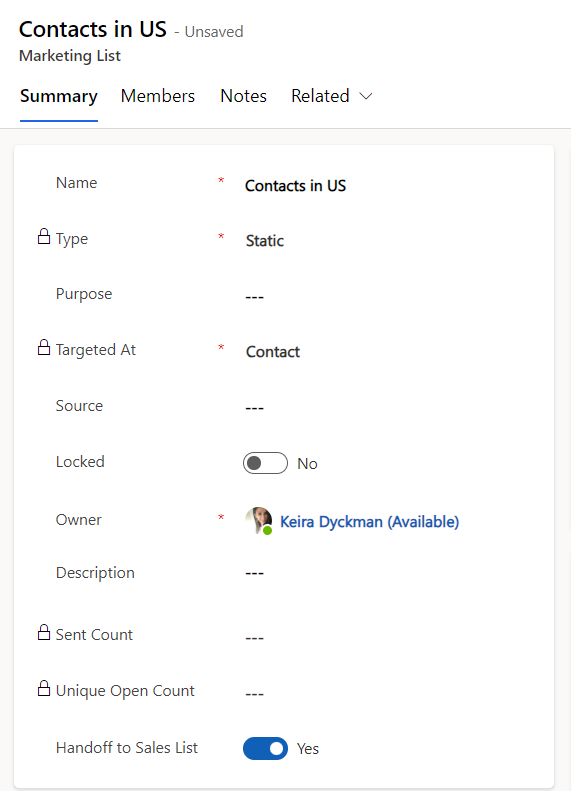Expand the Related tab chevron
Image resolution: width=571 pixels, height=791 pixels.
point(366,96)
